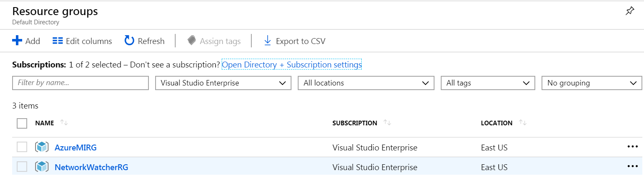Click the 3 items count label
This screenshot has width=644, height=176.
[26, 106]
